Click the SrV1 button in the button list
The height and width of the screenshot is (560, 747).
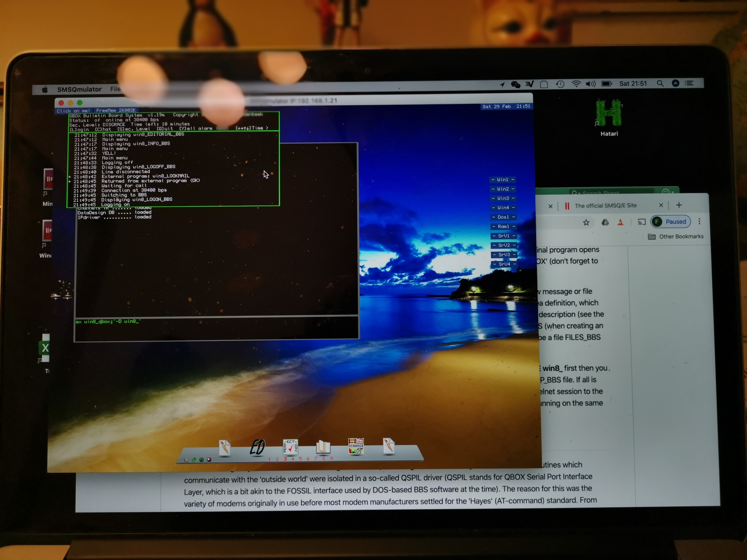coord(504,236)
